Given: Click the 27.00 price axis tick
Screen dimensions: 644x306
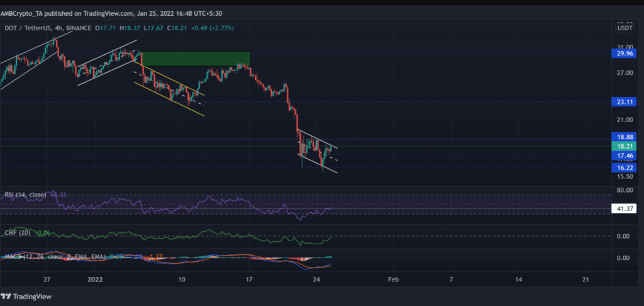Looking at the screenshot, I should (623, 73).
